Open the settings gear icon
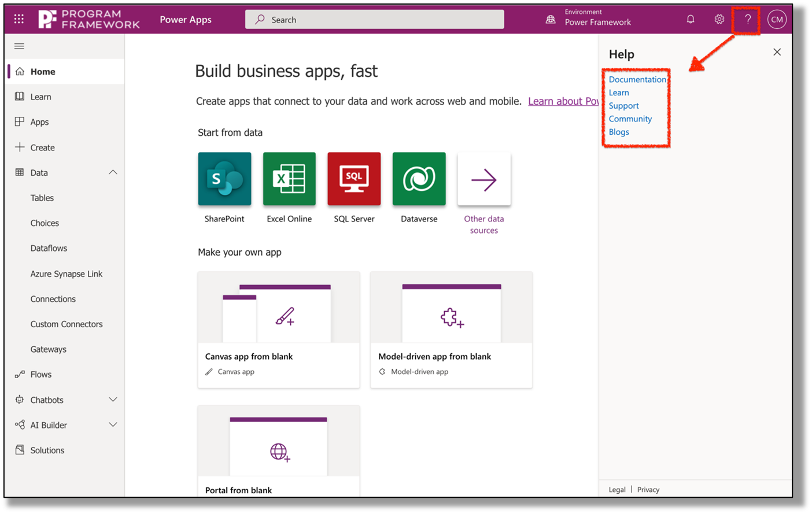Viewport: 812px width, 514px height. [x=719, y=19]
